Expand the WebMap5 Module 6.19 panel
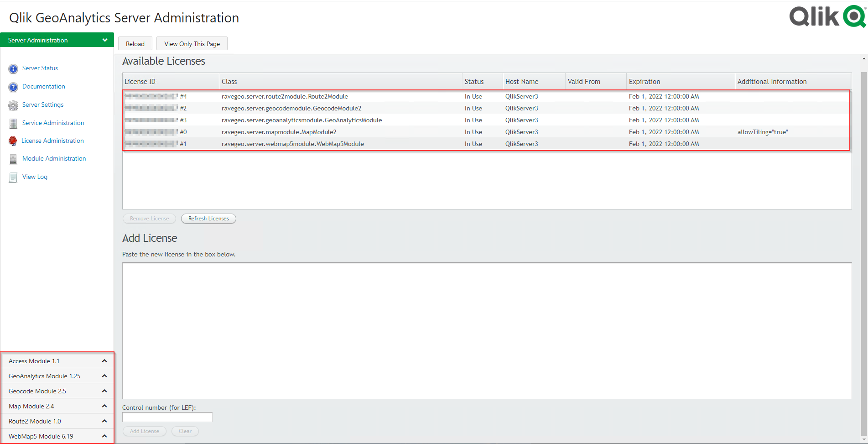 (x=104, y=436)
